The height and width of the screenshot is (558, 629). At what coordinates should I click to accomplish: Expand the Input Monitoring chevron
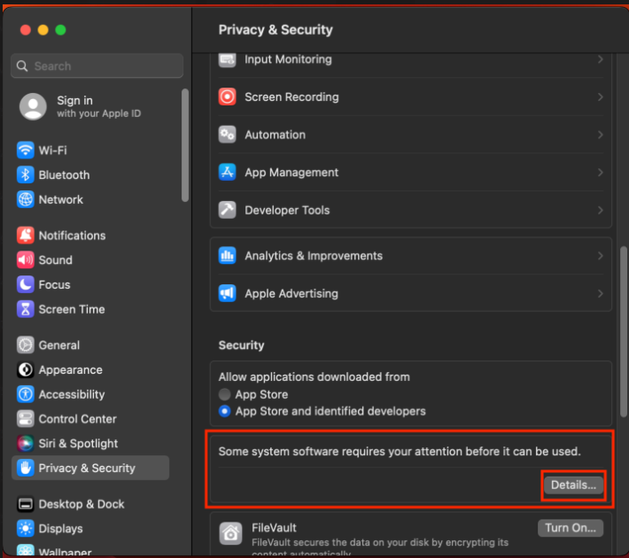pyautogui.click(x=600, y=60)
